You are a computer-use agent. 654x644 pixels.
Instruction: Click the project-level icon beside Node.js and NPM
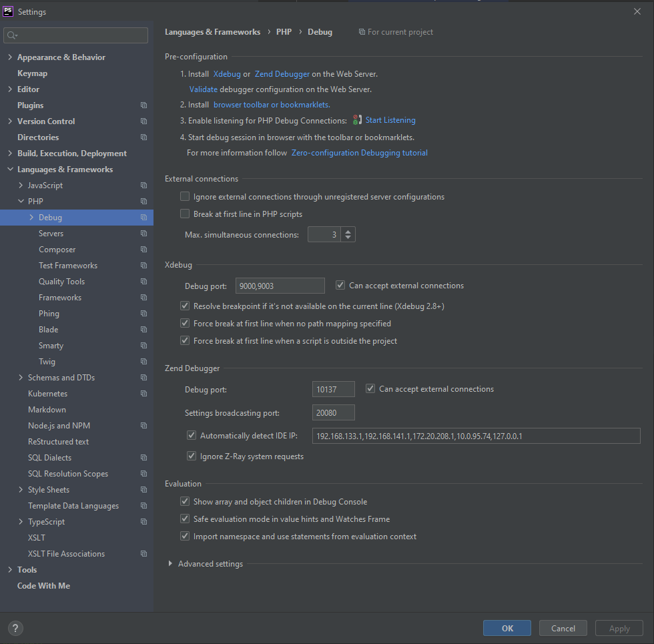[143, 426]
